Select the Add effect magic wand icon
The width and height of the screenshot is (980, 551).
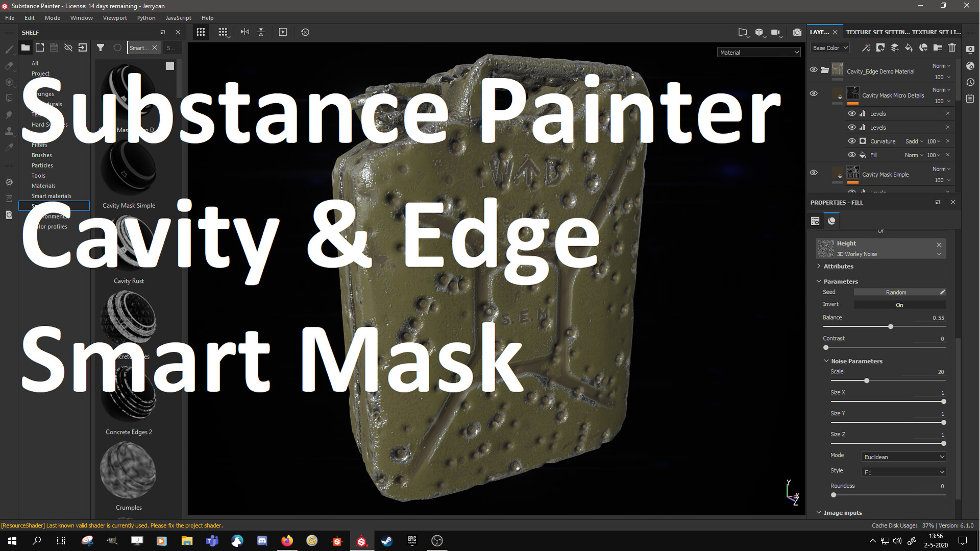click(867, 47)
